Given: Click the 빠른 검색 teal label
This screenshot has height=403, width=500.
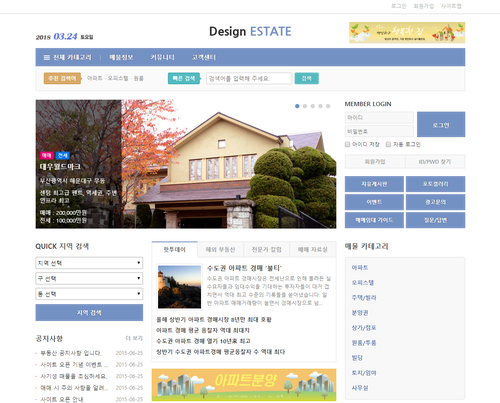Looking at the screenshot, I should coord(184,78).
